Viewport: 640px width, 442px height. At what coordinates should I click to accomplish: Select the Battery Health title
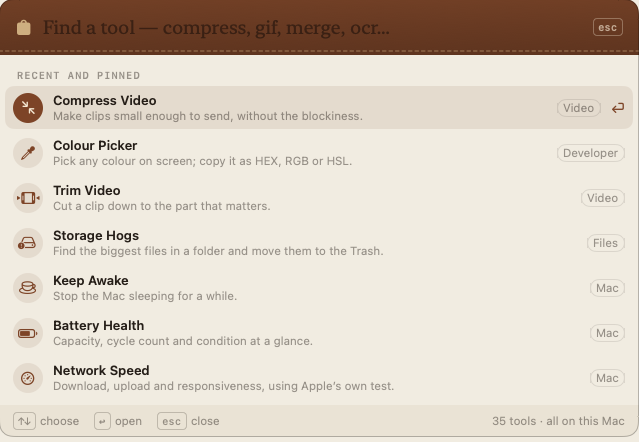click(x=98, y=326)
